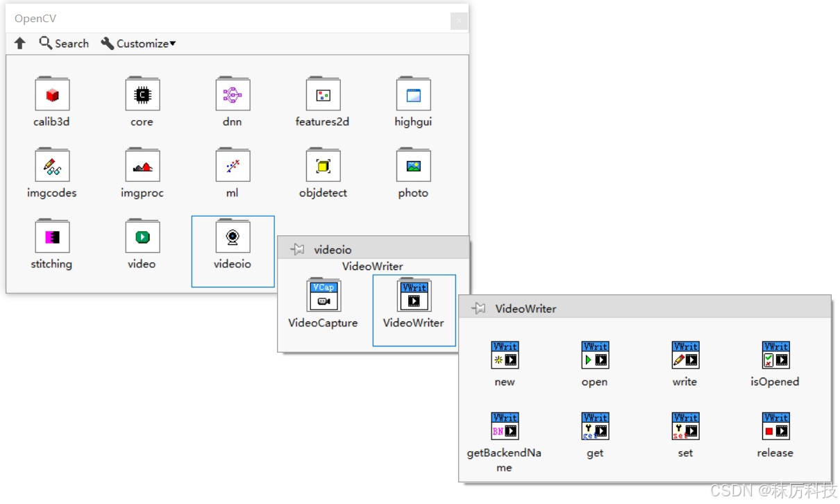Open the imgproc palette folder
Image resolution: width=840 pixels, height=504 pixels.
point(142,165)
